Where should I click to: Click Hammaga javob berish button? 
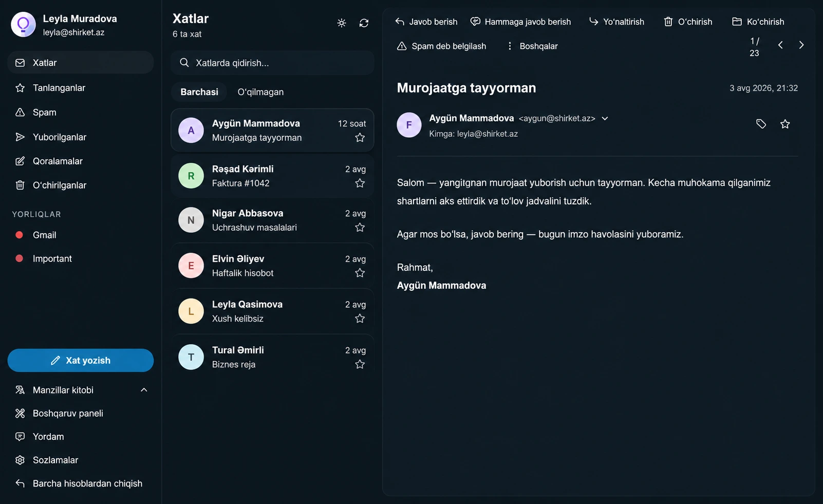coord(521,22)
